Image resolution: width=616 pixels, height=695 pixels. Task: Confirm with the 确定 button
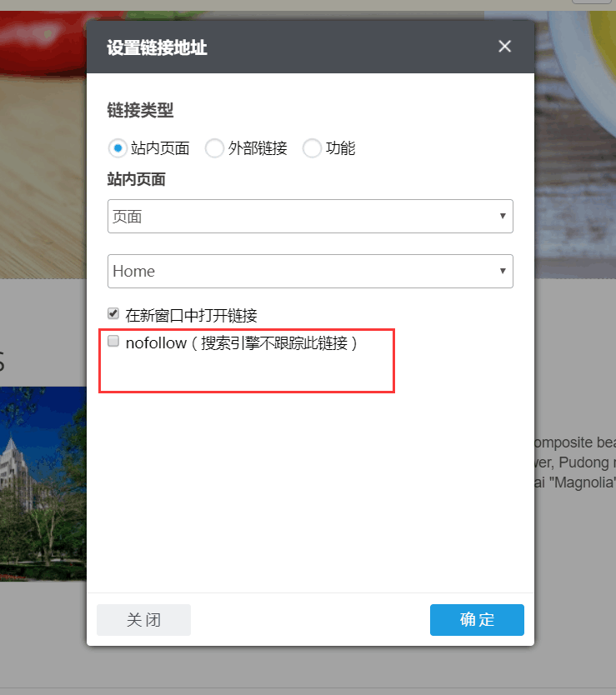477,620
